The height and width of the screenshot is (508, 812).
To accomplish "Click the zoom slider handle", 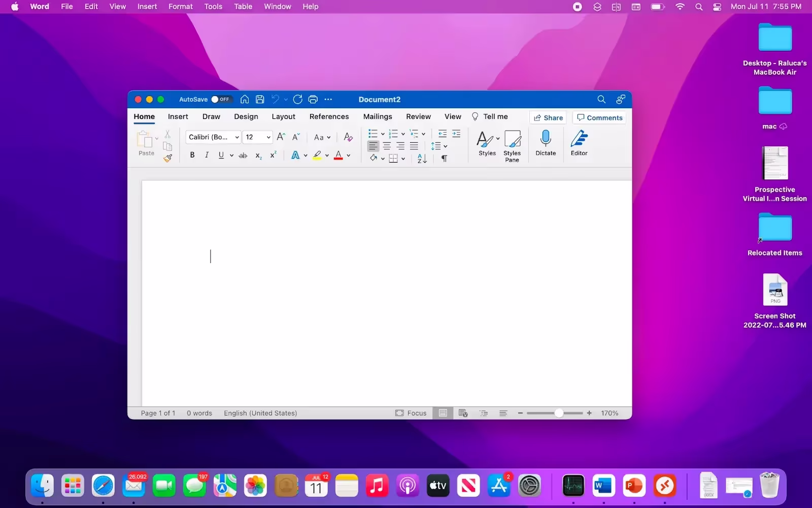I will [559, 414].
